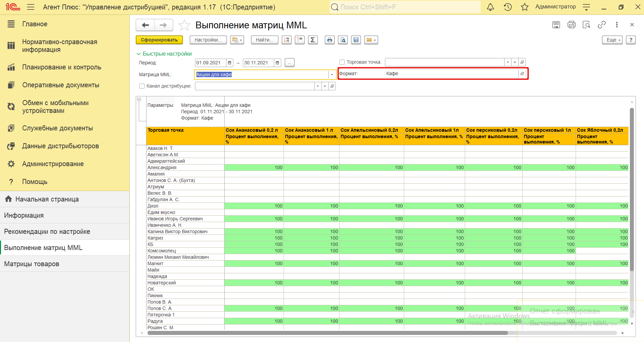Open Служебные документы section
The height and width of the screenshot is (342, 644).
[58, 128]
